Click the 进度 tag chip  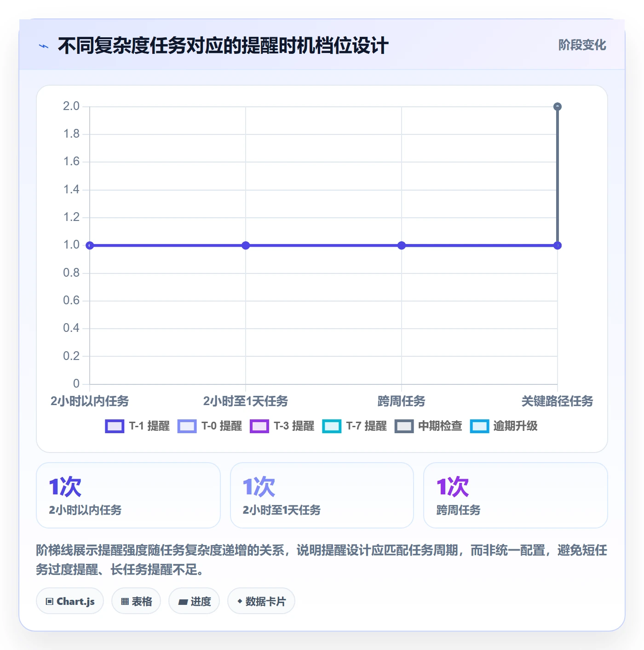pos(194,601)
